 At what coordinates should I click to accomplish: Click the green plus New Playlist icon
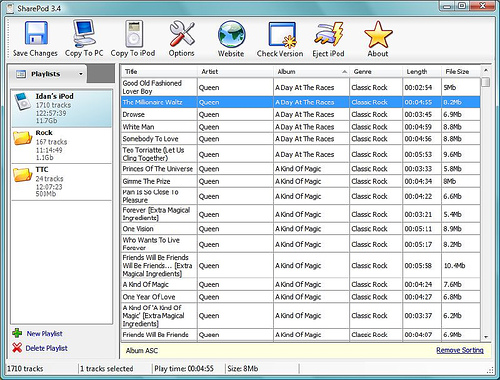click(x=17, y=333)
